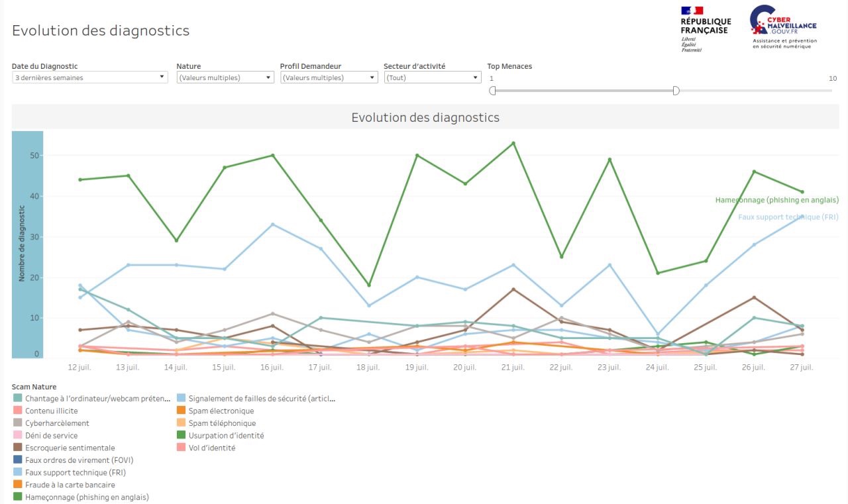Viewport: 848px width, 504px height.
Task: Click the Usurpation d'identité legend color swatch
Action: (181, 436)
